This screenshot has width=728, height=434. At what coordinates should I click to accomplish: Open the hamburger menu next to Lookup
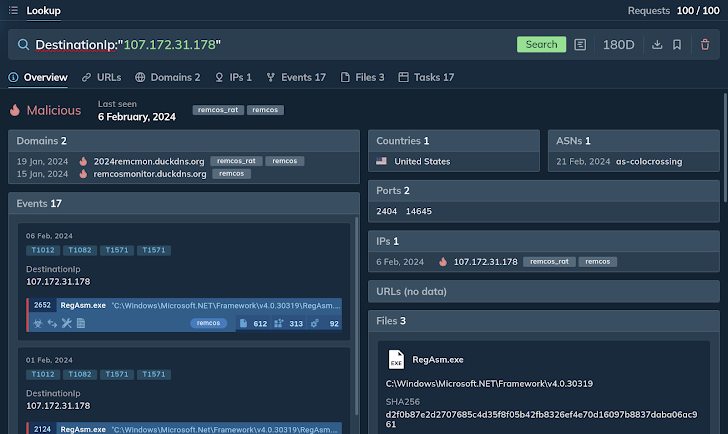pyautogui.click(x=13, y=11)
